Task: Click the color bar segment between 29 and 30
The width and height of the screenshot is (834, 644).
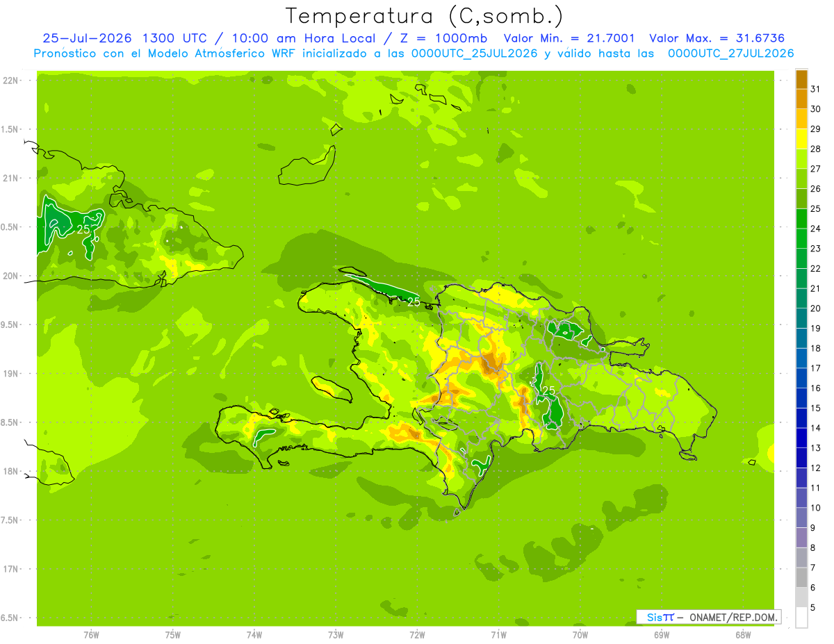Action: coord(801,119)
